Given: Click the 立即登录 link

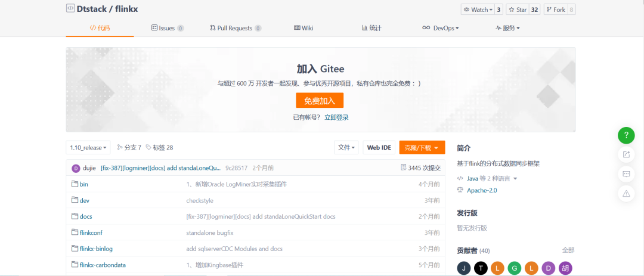Looking at the screenshot, I should coord(336,117).
